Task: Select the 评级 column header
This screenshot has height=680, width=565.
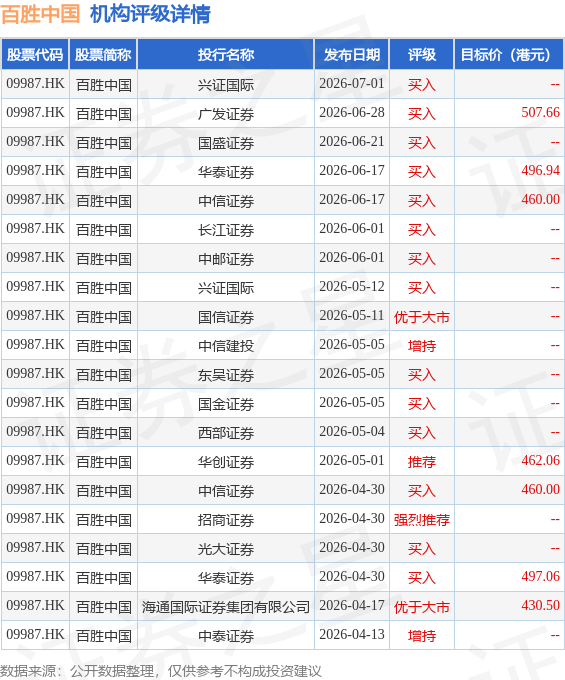Action: tap(421, 55)
